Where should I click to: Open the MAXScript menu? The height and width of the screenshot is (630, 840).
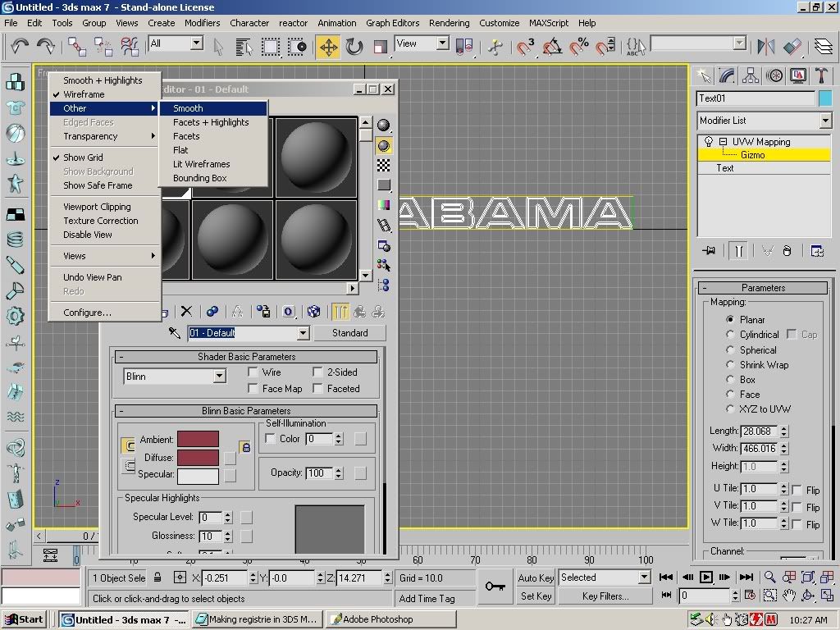549,23
